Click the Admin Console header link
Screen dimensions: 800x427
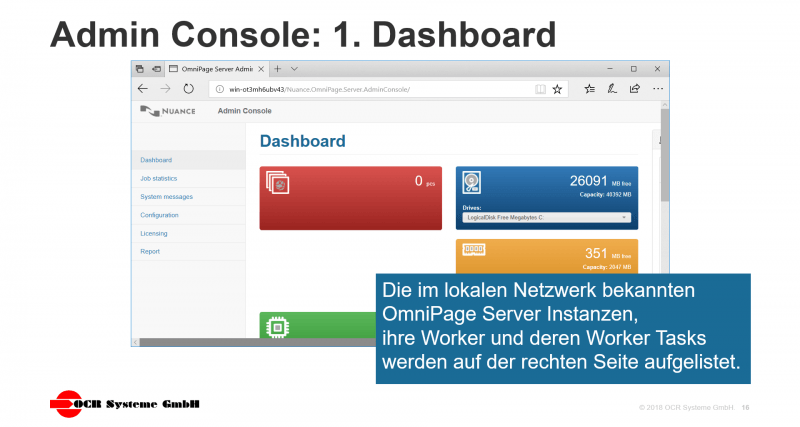point(244,111)
